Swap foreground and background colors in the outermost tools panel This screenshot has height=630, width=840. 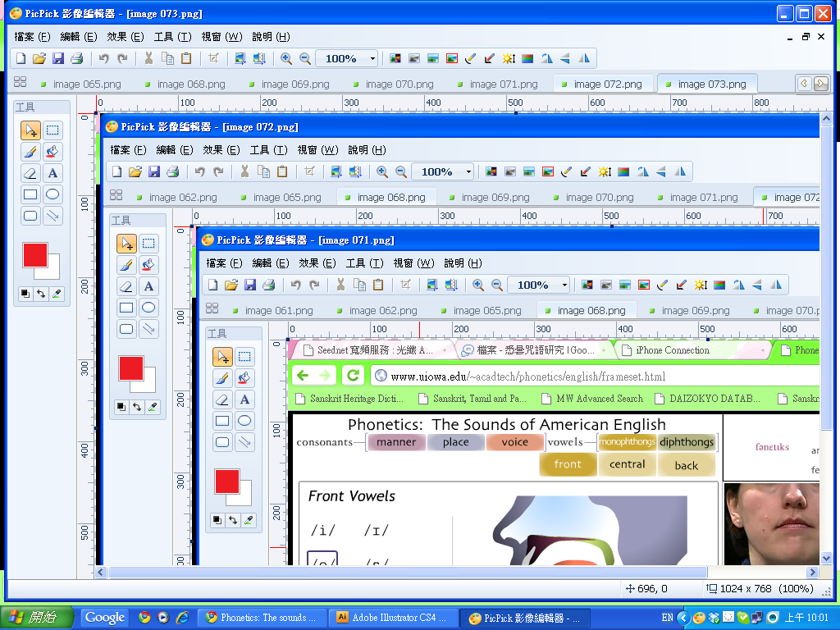coord(41,294)
